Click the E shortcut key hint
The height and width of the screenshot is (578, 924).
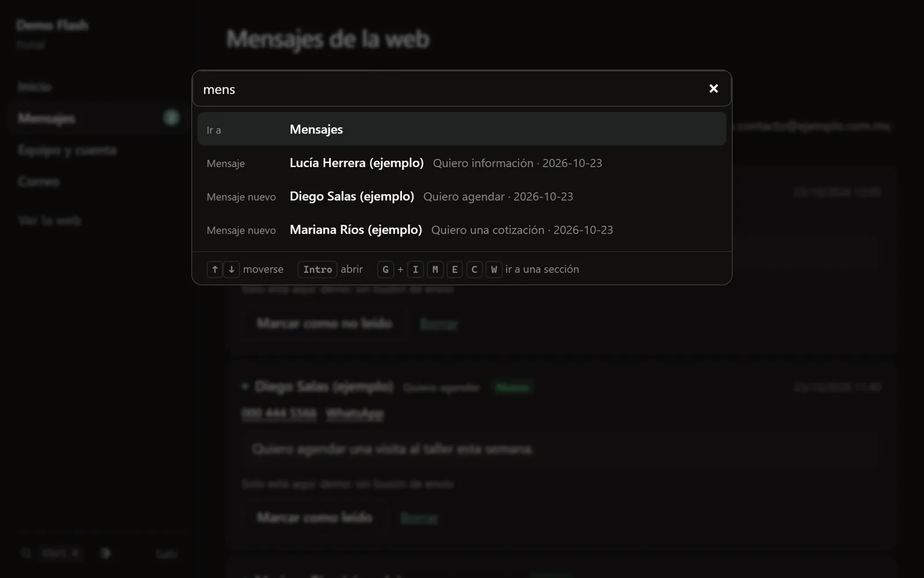pos(454,269)
